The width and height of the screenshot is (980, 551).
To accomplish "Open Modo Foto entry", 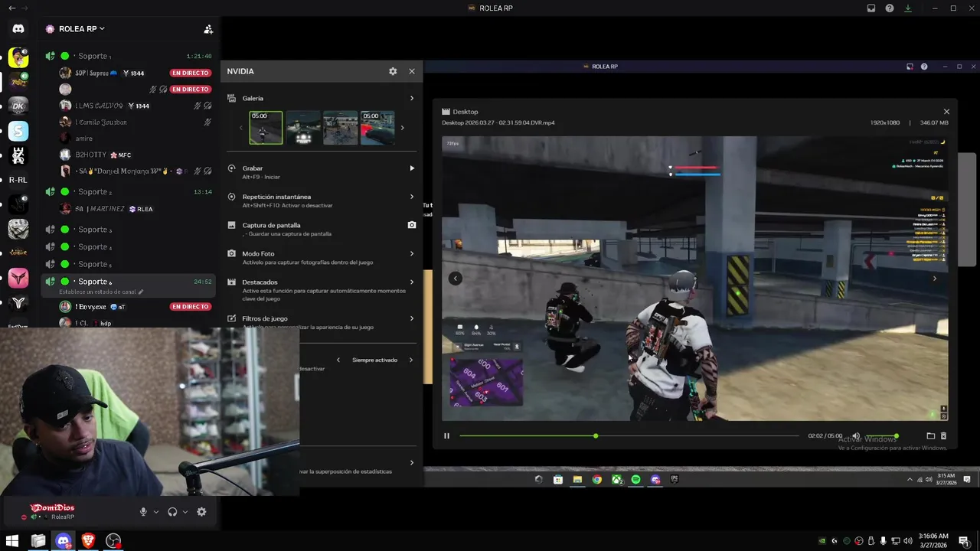I will (x=322, y=257).
